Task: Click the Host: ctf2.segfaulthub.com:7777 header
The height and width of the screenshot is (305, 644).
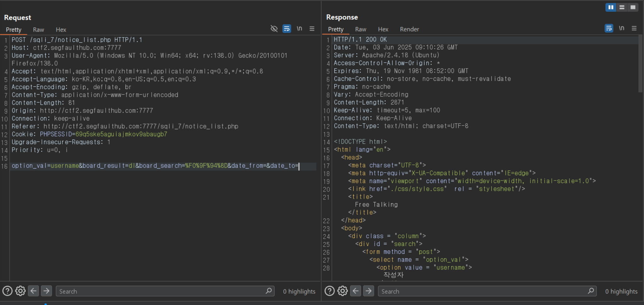Action: click(66, 48)
